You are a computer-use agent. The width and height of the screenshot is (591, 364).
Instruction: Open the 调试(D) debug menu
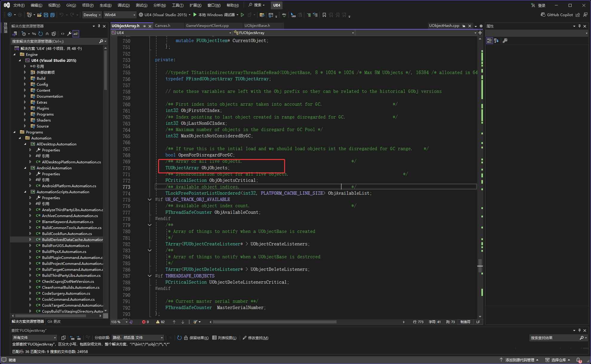(x=123, y=5)
